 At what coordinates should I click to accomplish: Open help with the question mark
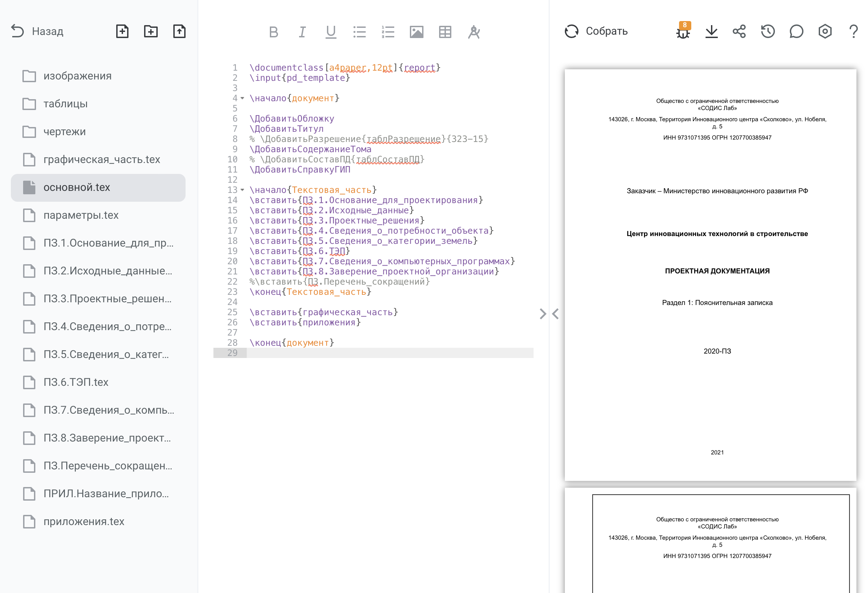(853, 31)
